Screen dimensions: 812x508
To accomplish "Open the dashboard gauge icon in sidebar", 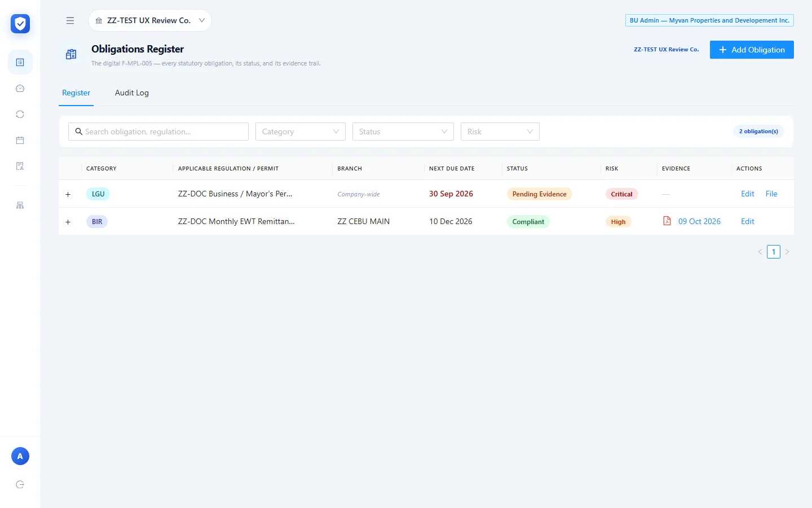I will 20,88.
